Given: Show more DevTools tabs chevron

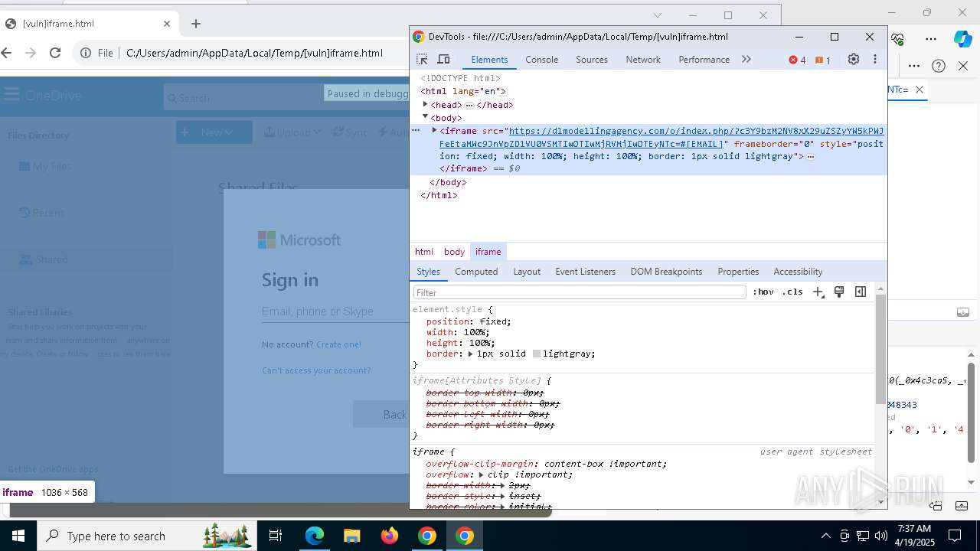Looking at the screenshot, I should [x=746, y=59].
